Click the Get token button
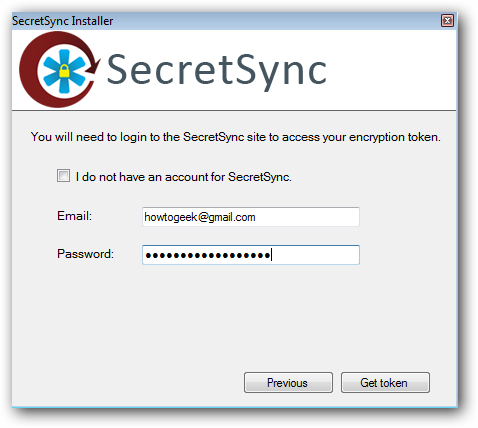Image resolution: width=478 pixels, height=428 pixels. 385,383
